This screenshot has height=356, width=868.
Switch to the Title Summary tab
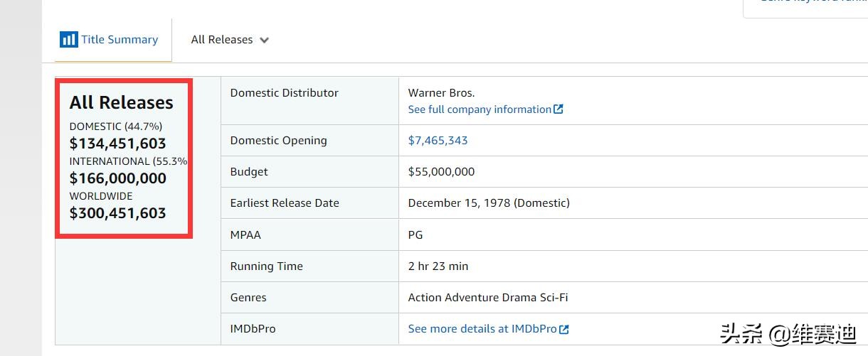coord(119,40)
